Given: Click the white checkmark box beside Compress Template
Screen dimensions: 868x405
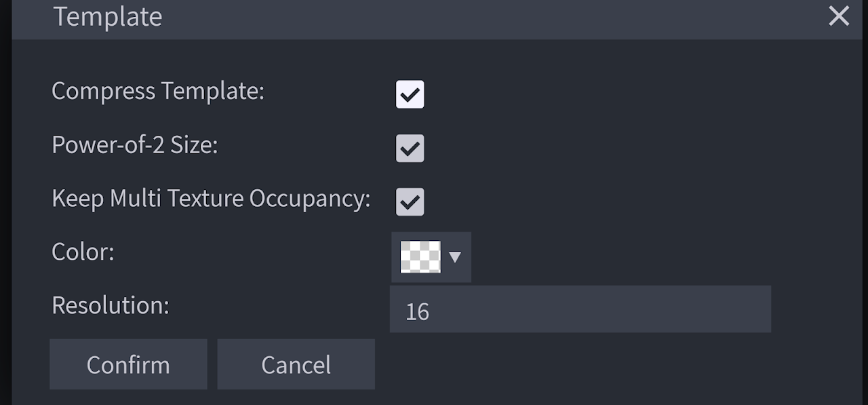Looking at the screenshot, I should click(410, 95).
